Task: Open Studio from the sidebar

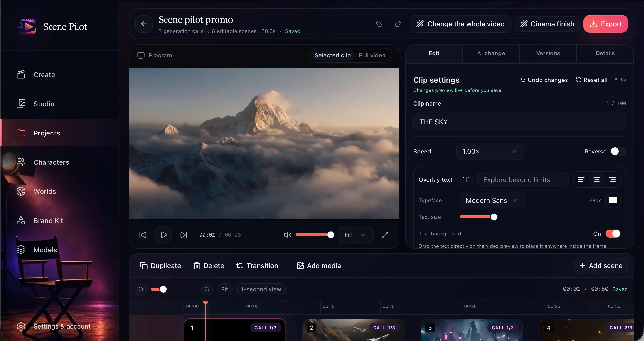Action: 60,104
